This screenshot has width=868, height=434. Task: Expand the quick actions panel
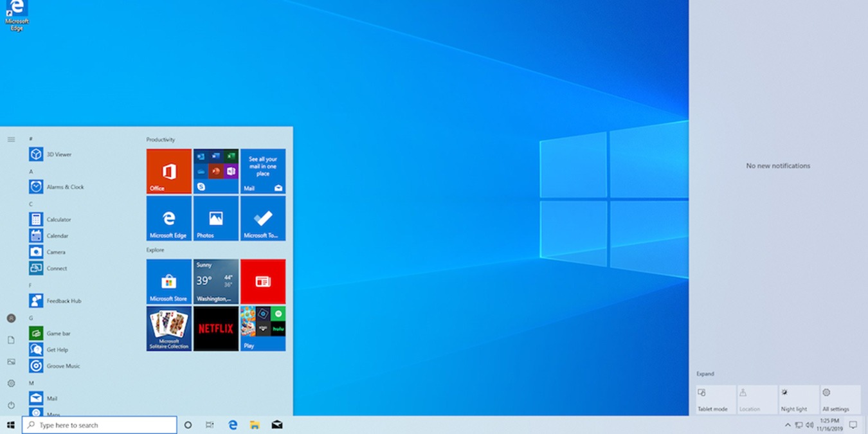pyautogui.click(x=705, y=374)
